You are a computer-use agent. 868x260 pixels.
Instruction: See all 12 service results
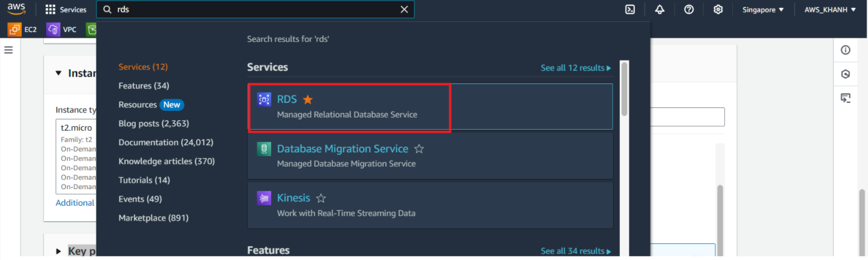pos(576,68)
